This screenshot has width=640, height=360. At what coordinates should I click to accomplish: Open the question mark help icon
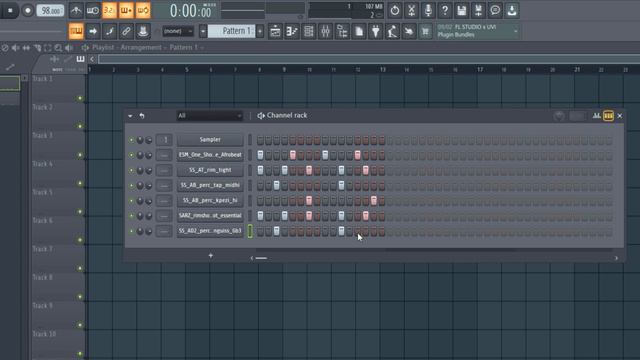pyautogui.click(x=445, y=11)
